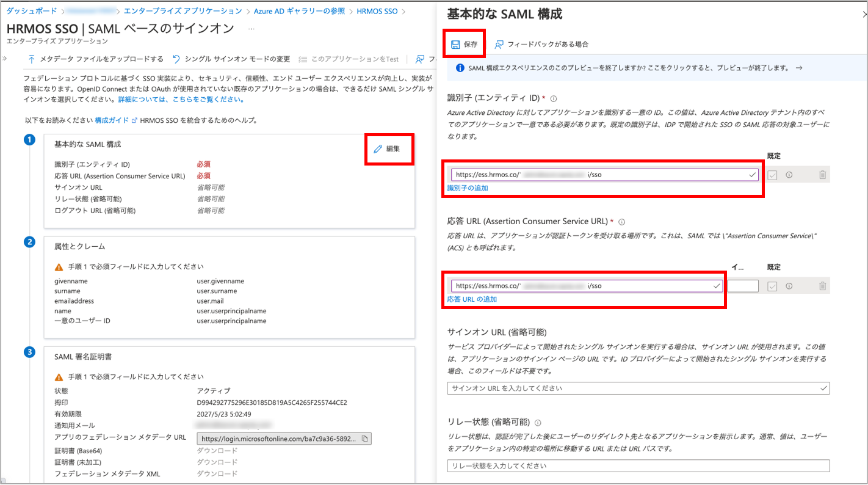Open the edit pencil for basic SAML configuration

388,148
